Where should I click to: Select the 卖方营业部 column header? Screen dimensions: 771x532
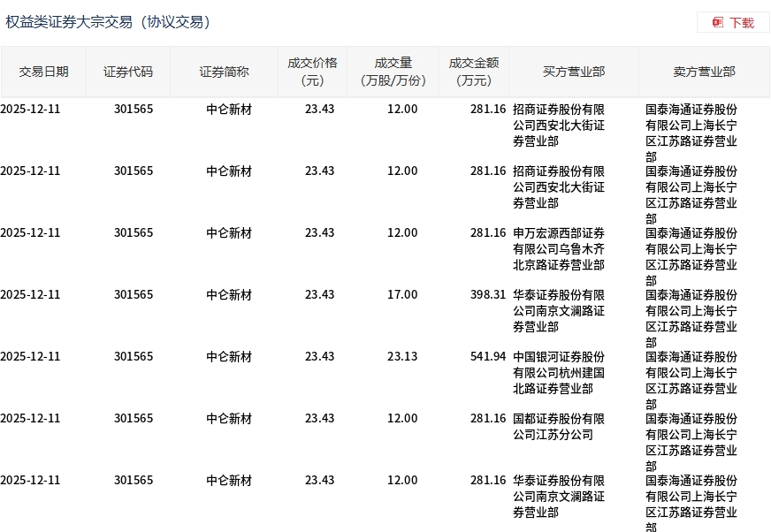tap(704, 72)
